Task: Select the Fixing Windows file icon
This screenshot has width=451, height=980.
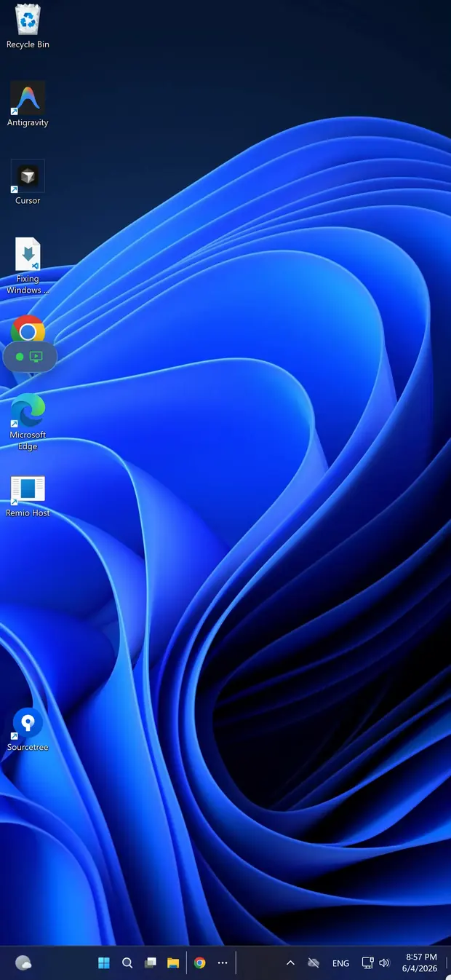Action: [28, 266]
